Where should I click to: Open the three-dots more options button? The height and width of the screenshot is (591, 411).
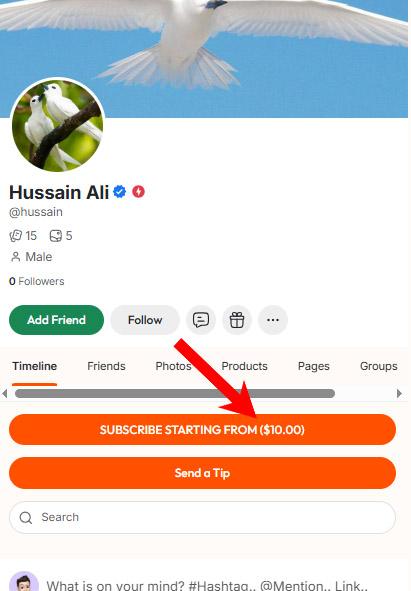click(x=273, y=320)
